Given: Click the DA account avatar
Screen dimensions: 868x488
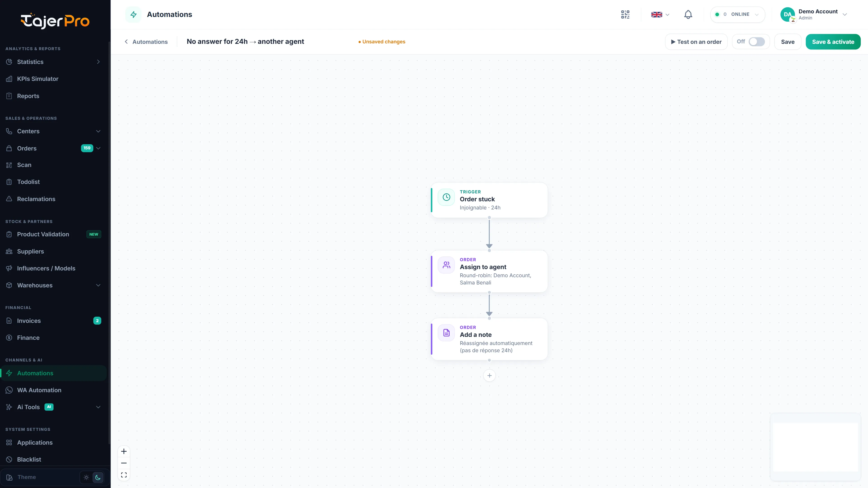Looking at the screenshot, I should tap(788, 14).
